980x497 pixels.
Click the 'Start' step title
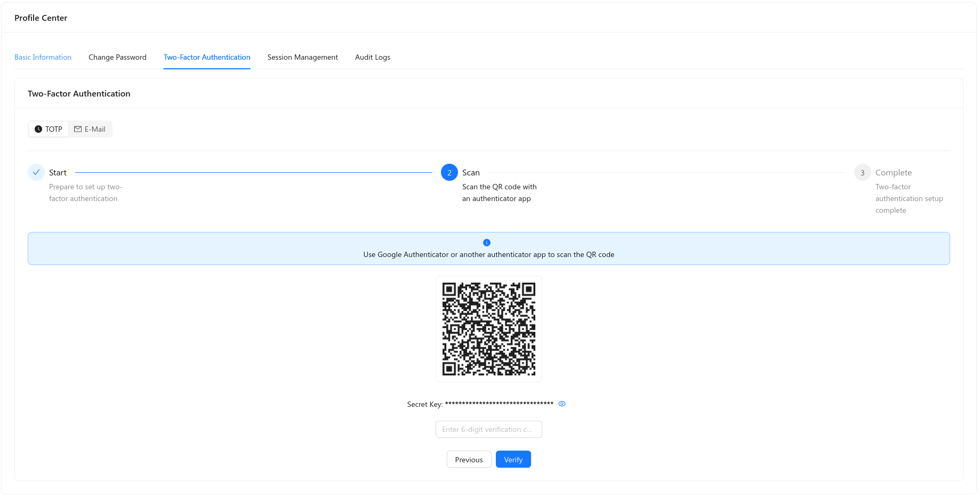click(x=58, y=172)
